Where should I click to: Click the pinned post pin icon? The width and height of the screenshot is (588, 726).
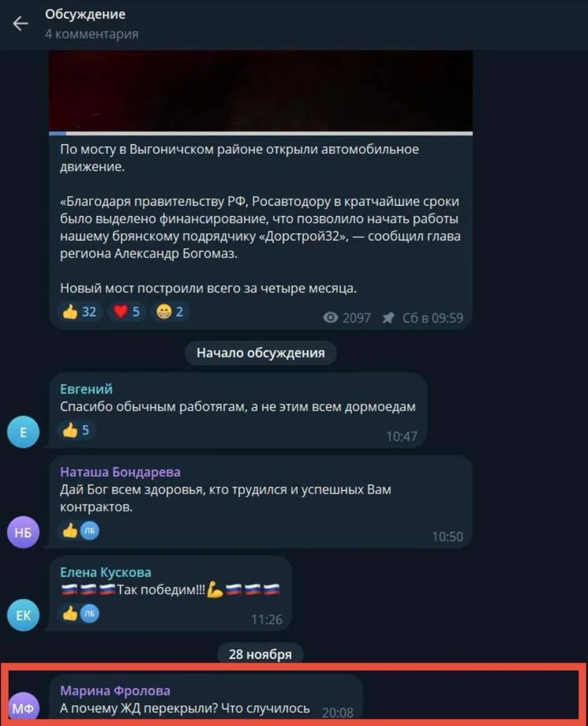[388, 318]
